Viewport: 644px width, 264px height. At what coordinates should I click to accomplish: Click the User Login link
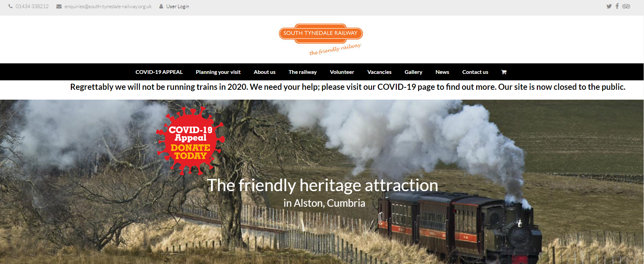click(x=178, y=6)
